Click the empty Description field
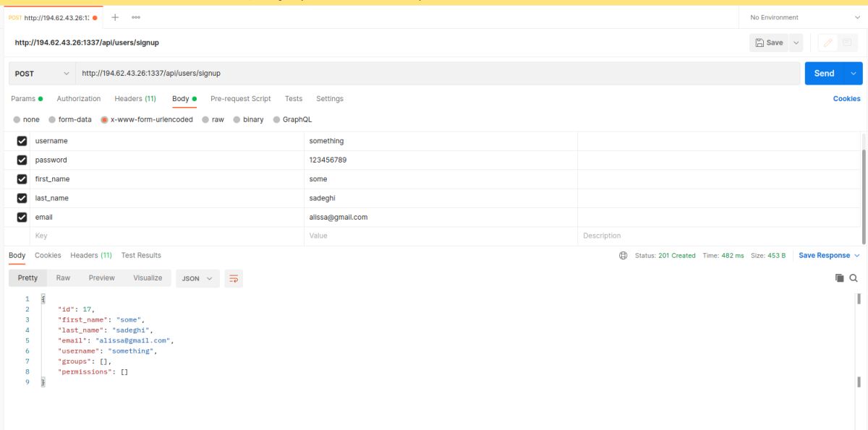Image resolution: width=868 pixels, height=430 pixels. pyautogui.click(x=719, y=236)
